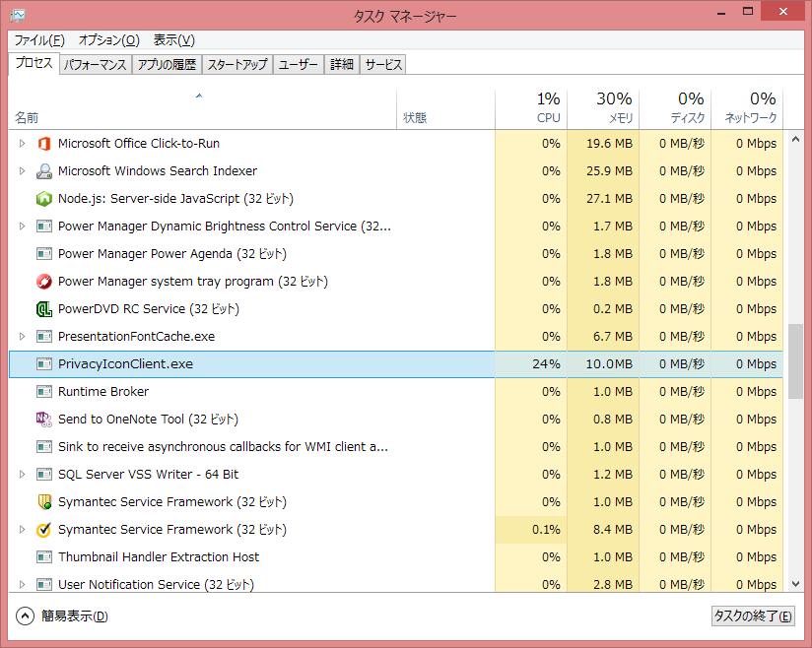Open the スタートアップ tab
Viewport: 812px width, 648px height.
(x=237, y=65)
